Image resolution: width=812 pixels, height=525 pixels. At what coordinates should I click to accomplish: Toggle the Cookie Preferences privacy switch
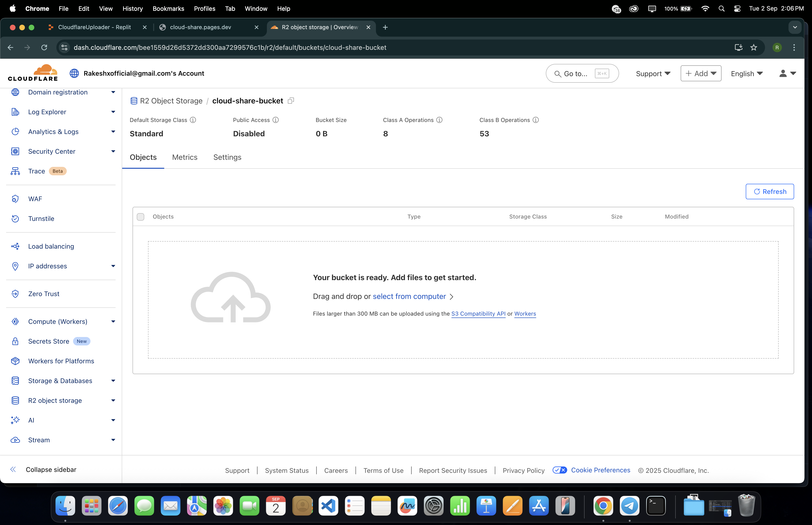[x=559, y=470]
